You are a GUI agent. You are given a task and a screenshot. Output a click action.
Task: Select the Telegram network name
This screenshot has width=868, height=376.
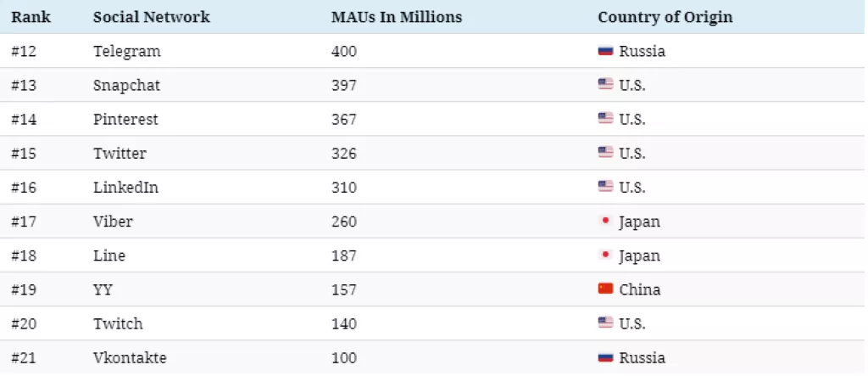127,51
